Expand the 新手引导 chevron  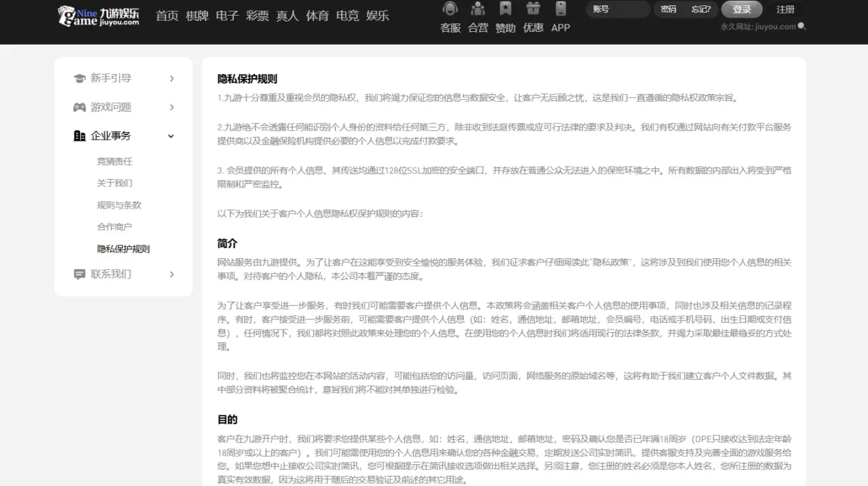(x=172, y=79)
